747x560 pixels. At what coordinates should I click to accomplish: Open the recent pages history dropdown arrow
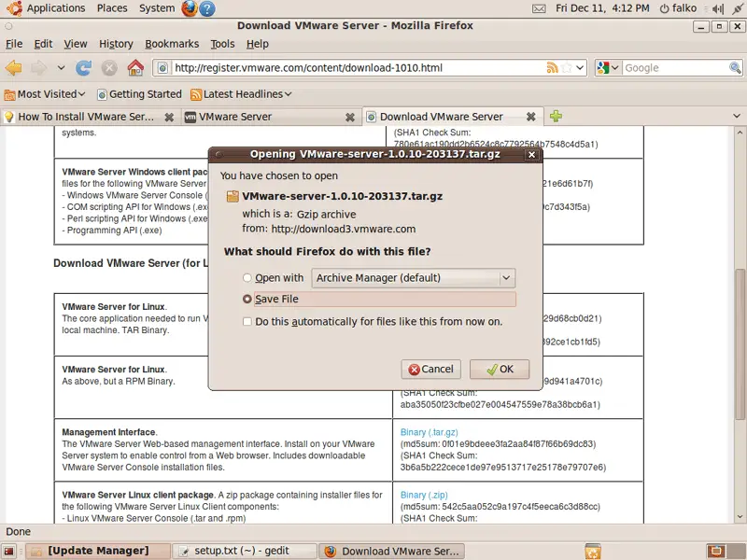click(61, 67)
